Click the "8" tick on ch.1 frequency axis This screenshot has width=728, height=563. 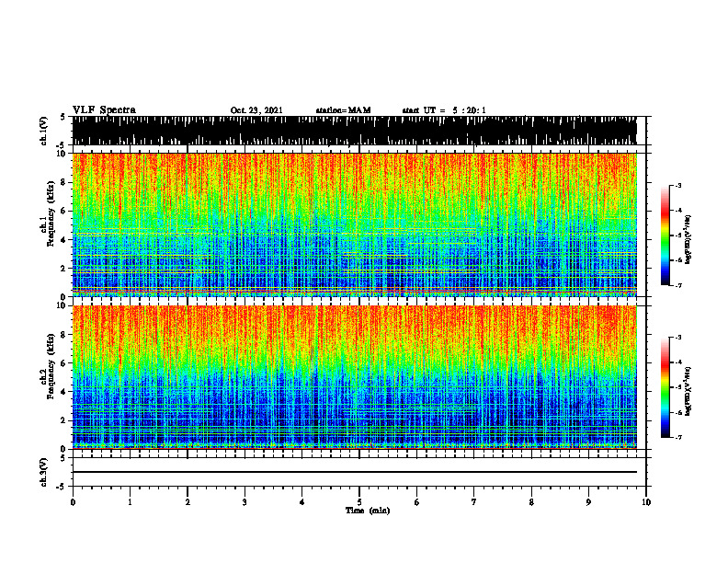(x=65, y=182)
